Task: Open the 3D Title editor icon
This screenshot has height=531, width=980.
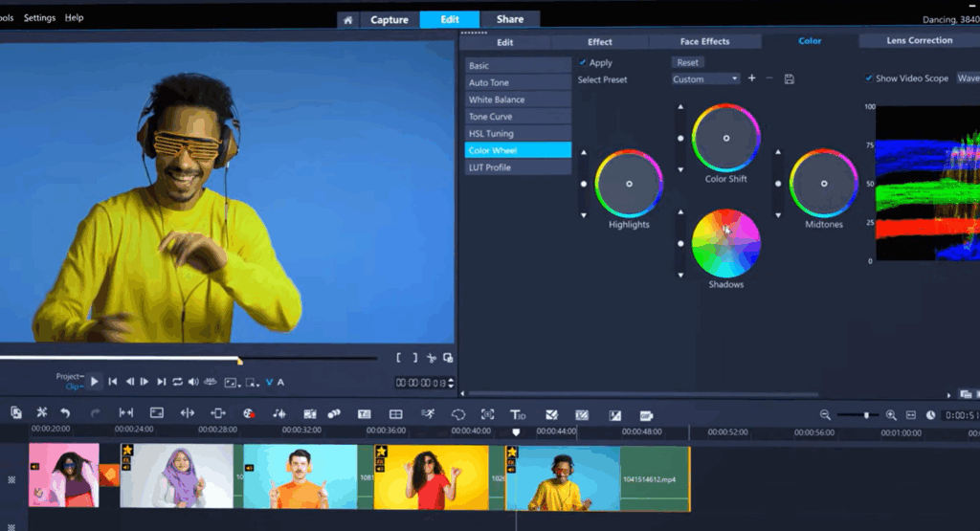Action: [x=518, y=414]
